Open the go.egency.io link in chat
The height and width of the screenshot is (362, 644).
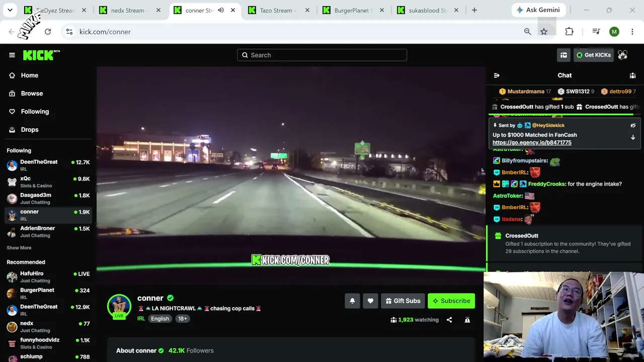(x=532, y=143)
